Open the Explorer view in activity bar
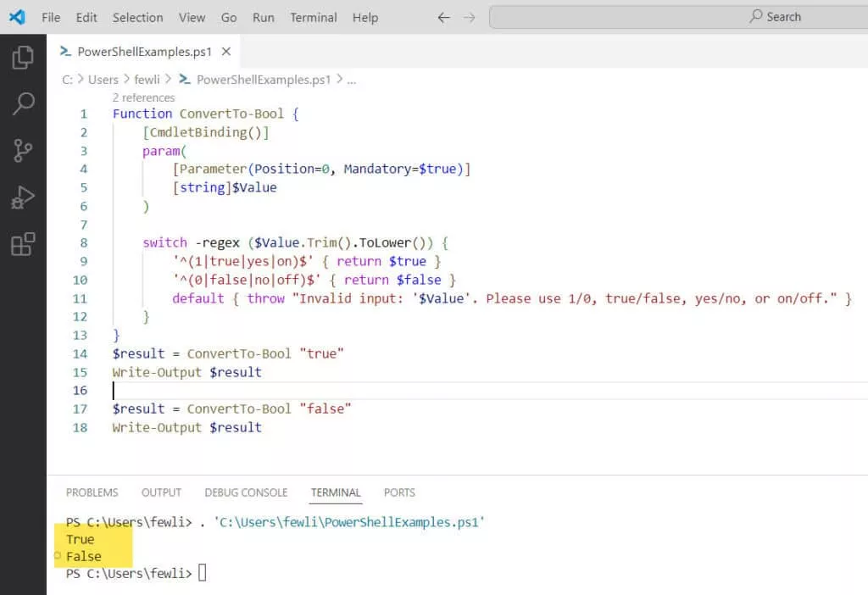 click(x=23, y=58)
